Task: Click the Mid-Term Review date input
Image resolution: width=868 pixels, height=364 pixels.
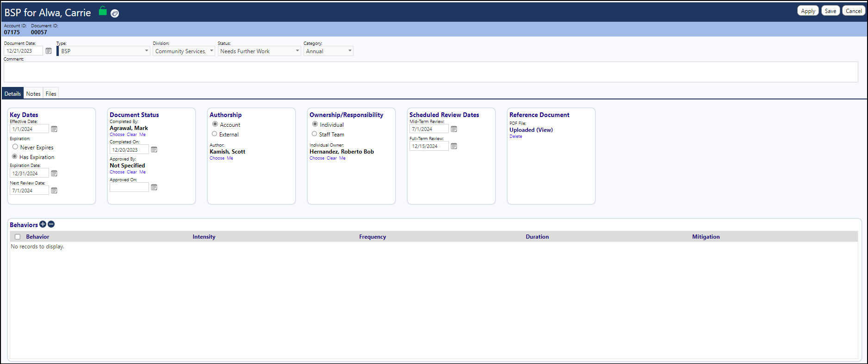Action: (x=429, y=129)
